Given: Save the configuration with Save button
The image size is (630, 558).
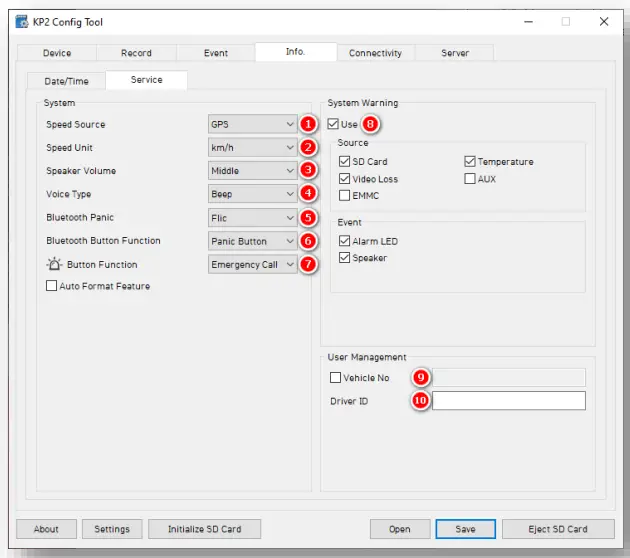Looking at the screenshot, I should [x=466, y=529].
